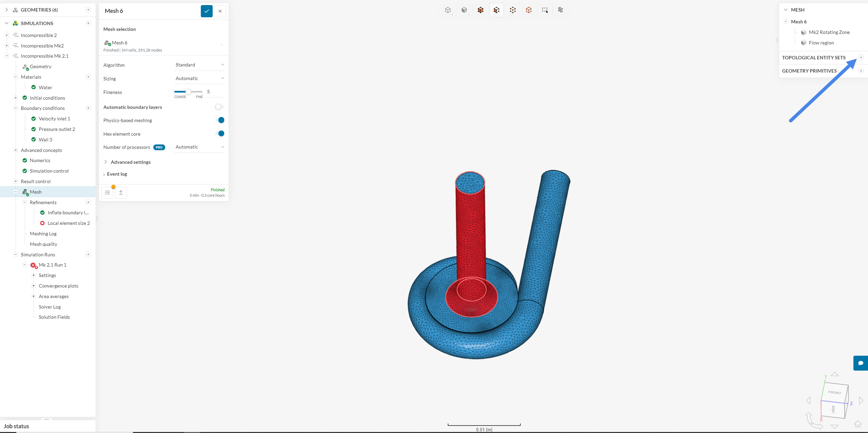The image size is (868, 433).
Task: Select the shaded render mode icon
Action: click(464, 10)
